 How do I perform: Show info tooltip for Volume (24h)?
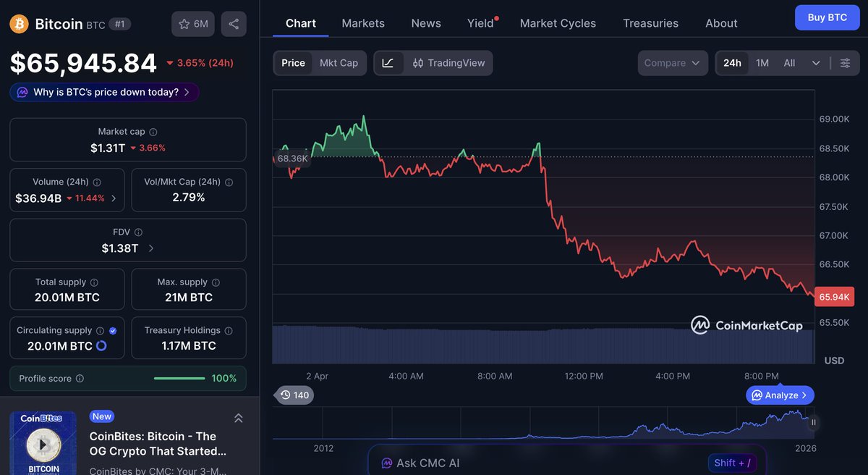click(97, 182)
